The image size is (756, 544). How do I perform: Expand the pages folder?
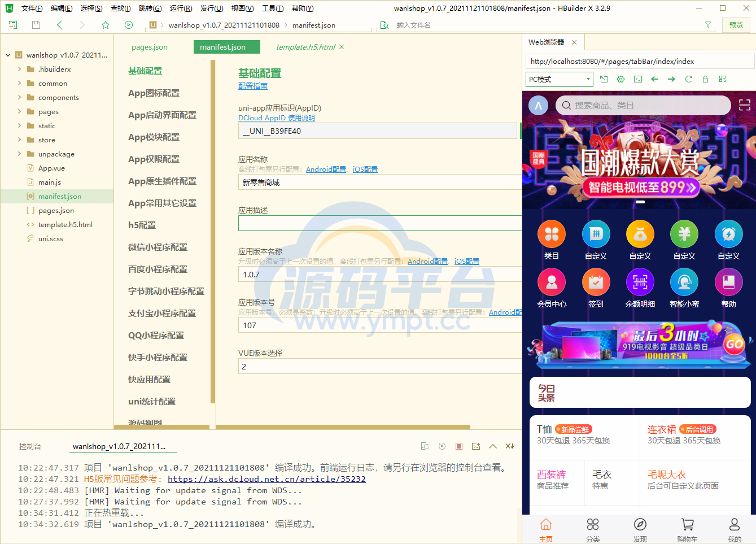coord(19,111)
